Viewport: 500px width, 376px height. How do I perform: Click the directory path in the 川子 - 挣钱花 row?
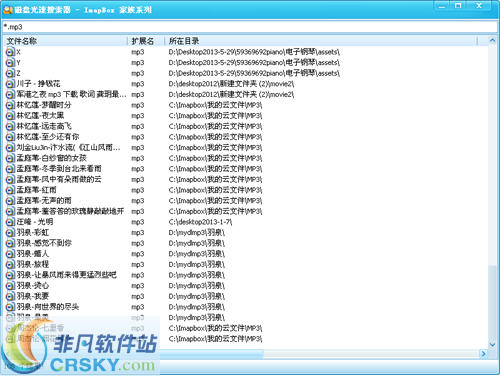[231, 84]
